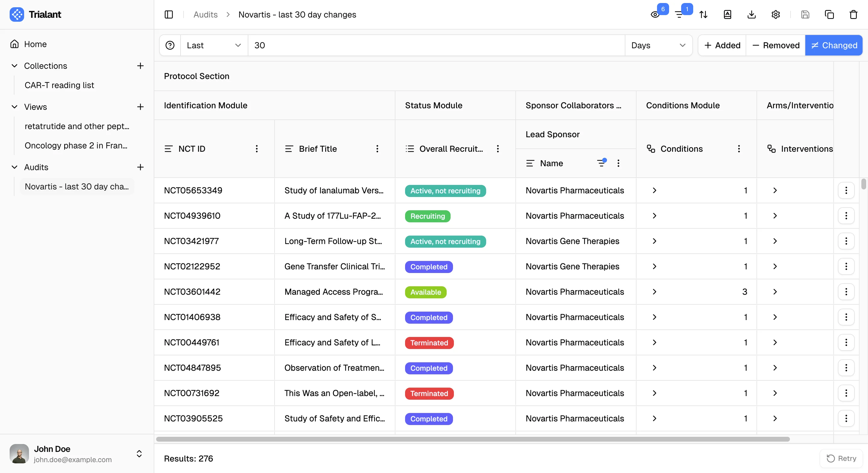Viewport: 868px width, 473px height.
Task: Open row actions for NCT04939610
Action: [x=846, y=216]
